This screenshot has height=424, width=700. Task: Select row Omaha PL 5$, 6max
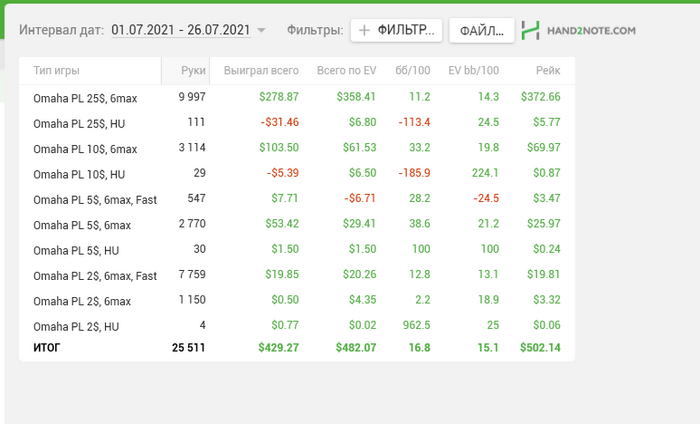pos(297,224)
